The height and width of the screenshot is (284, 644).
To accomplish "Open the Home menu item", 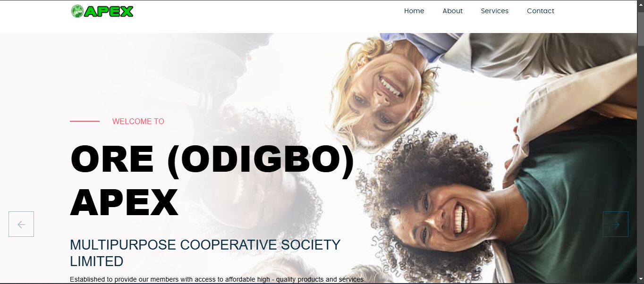I will coord(414,11).
